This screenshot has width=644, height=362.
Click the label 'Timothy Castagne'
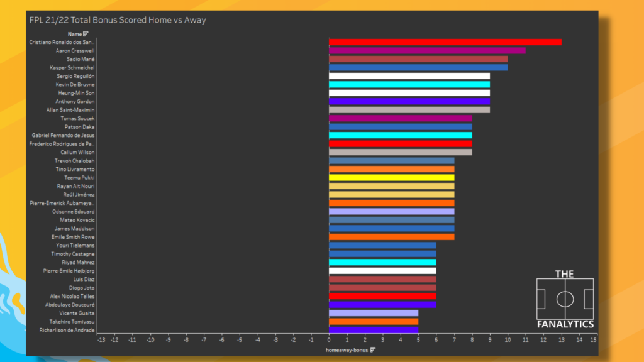(73, 254)
